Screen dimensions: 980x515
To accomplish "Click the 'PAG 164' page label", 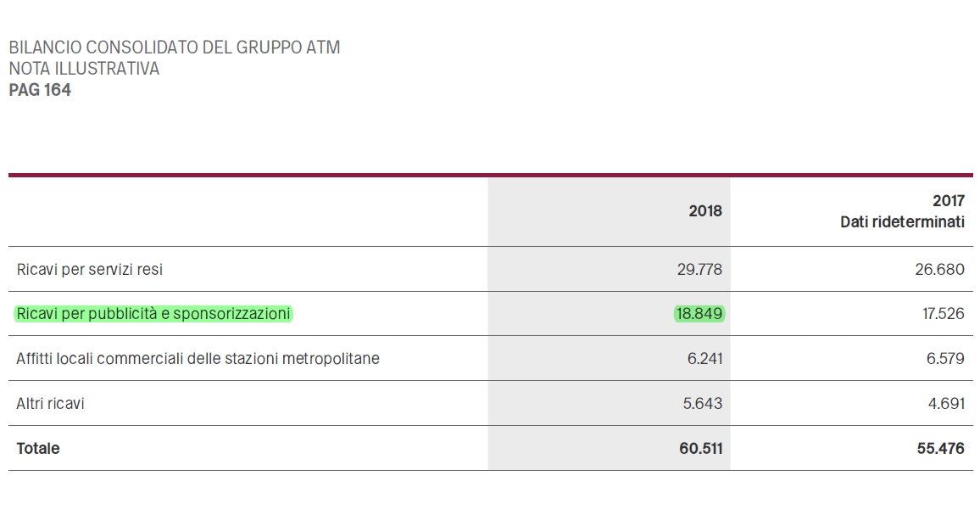I will [x=40, y=90].
